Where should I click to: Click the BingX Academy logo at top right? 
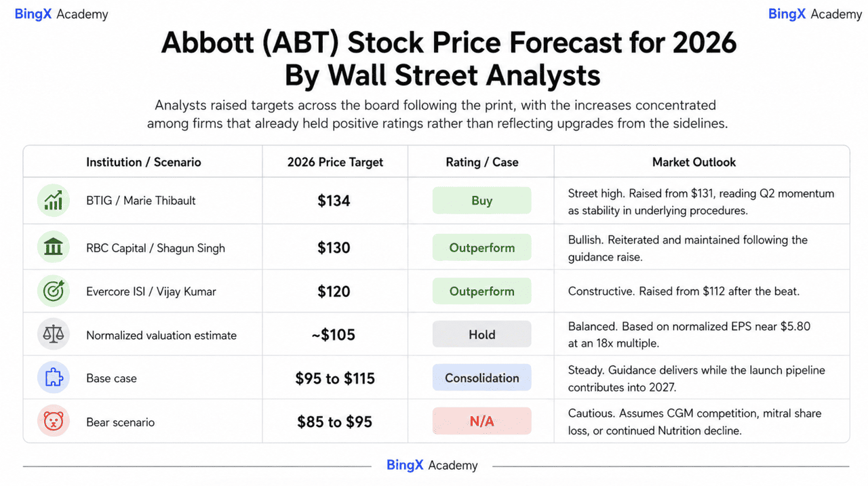815,14
